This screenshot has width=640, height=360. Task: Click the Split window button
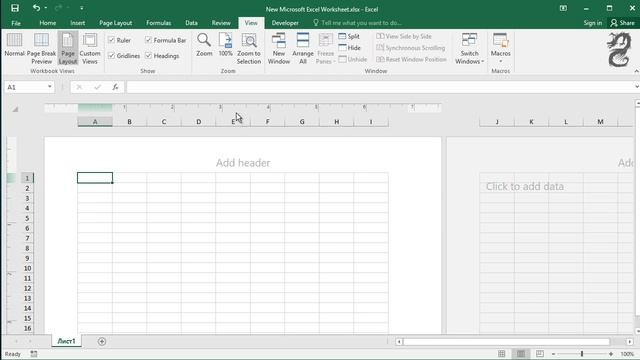pos(349,36)
